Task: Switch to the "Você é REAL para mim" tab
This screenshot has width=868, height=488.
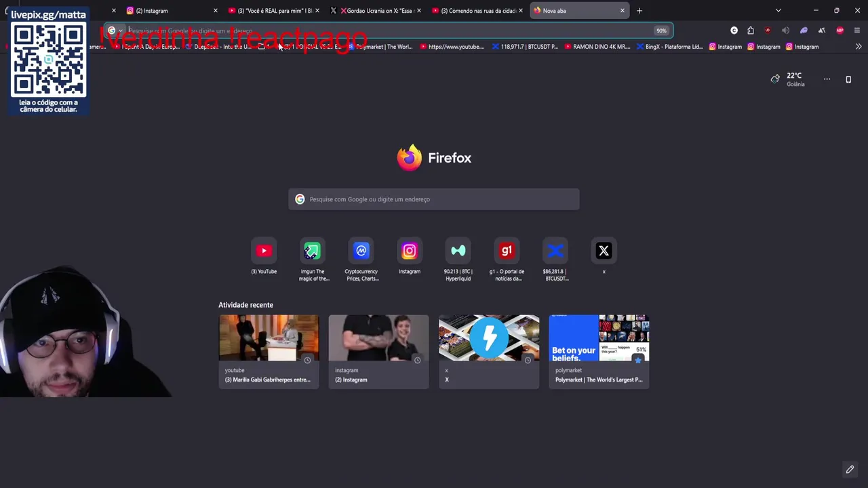Action: (274, 11)
